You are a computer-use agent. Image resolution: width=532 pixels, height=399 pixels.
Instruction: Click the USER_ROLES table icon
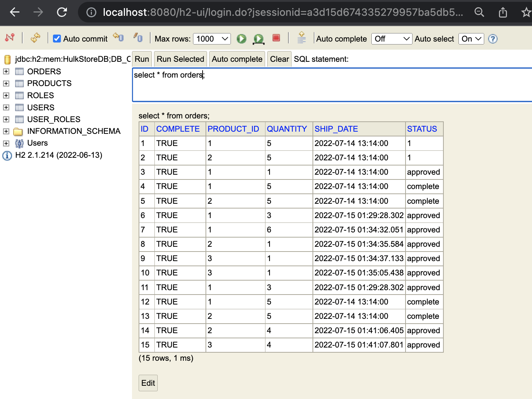(x=19, y=119)
